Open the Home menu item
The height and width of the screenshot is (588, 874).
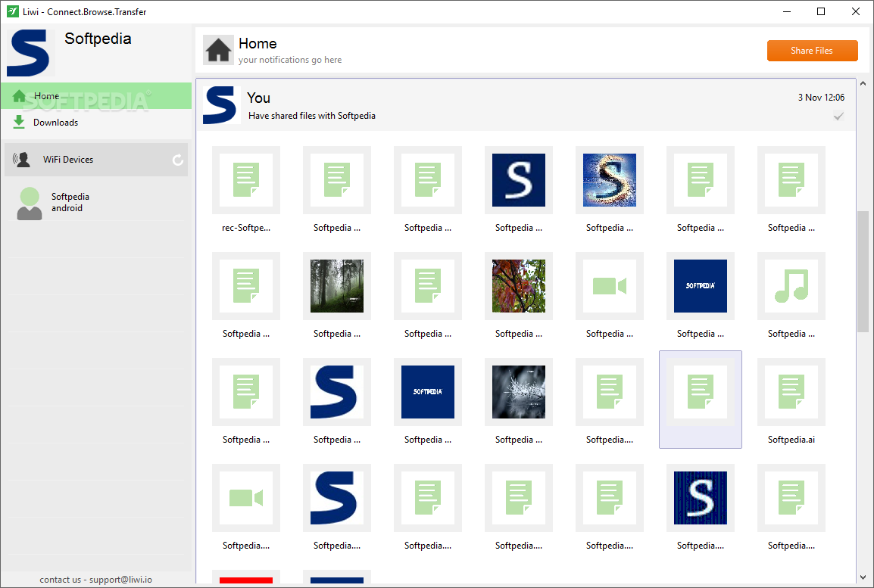pos(96,96)
